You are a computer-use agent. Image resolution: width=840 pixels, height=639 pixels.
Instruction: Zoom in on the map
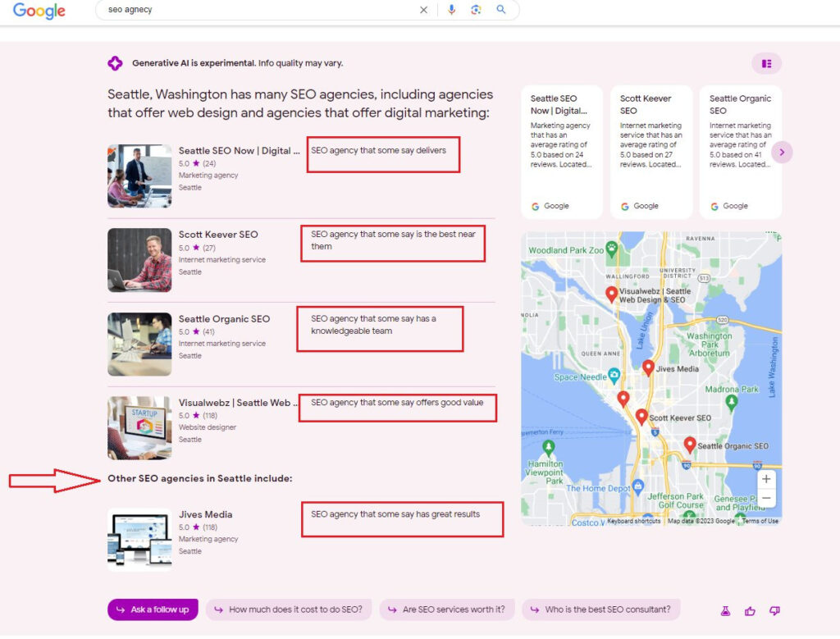point(765,479)
